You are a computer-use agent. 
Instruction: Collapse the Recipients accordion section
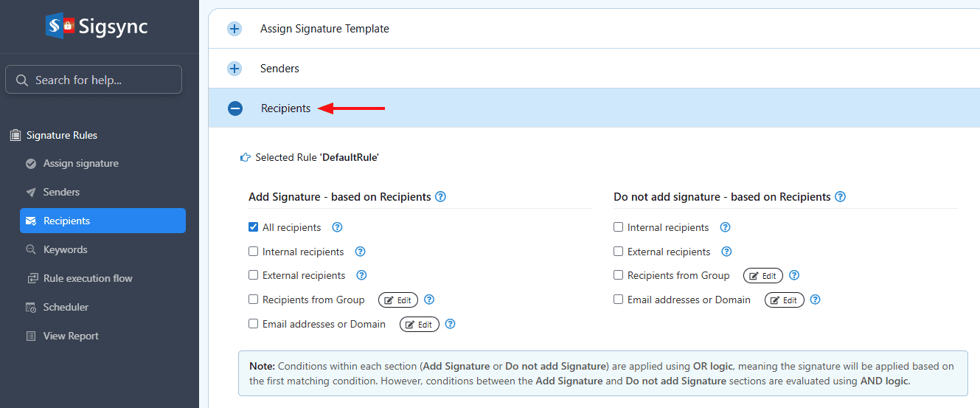[235, 108]
